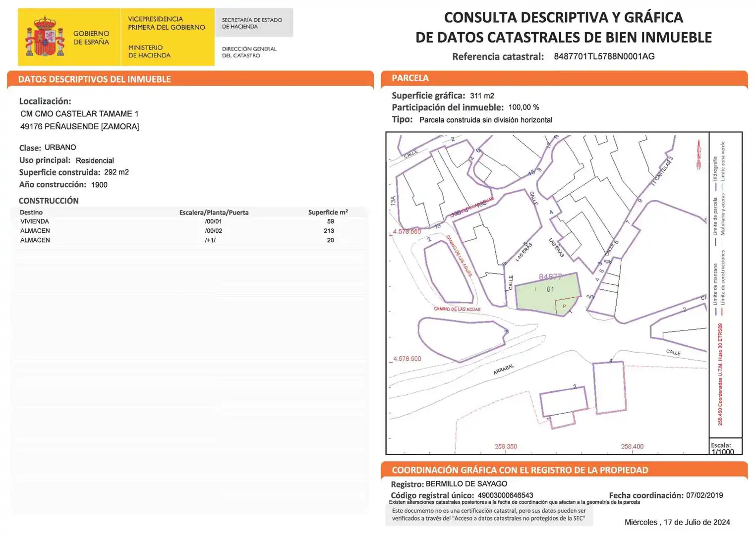The image size is (756, 535).
Task: Click map coordinate label '4.578.550'
Action: coord(407,232)
